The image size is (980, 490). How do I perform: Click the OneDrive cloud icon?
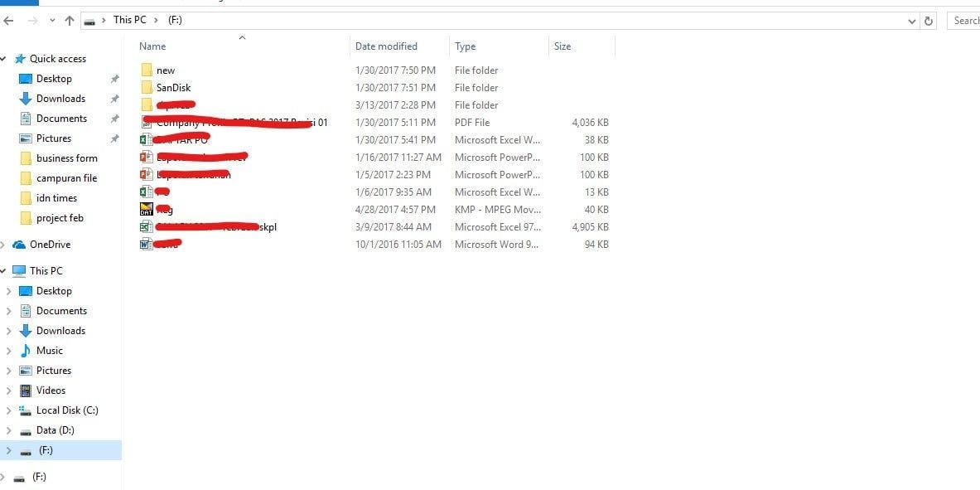(x=19, y=245)
